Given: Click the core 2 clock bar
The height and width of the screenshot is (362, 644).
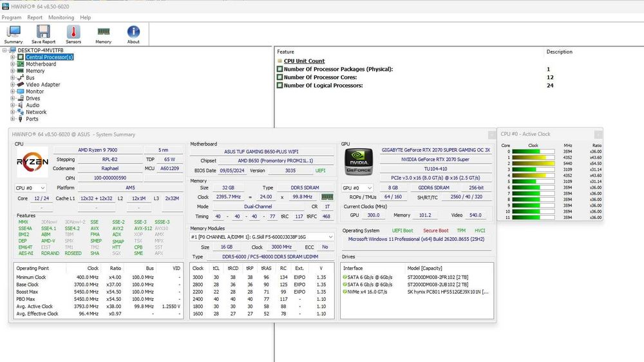Looking at the screenshot, I should [533, 164].
